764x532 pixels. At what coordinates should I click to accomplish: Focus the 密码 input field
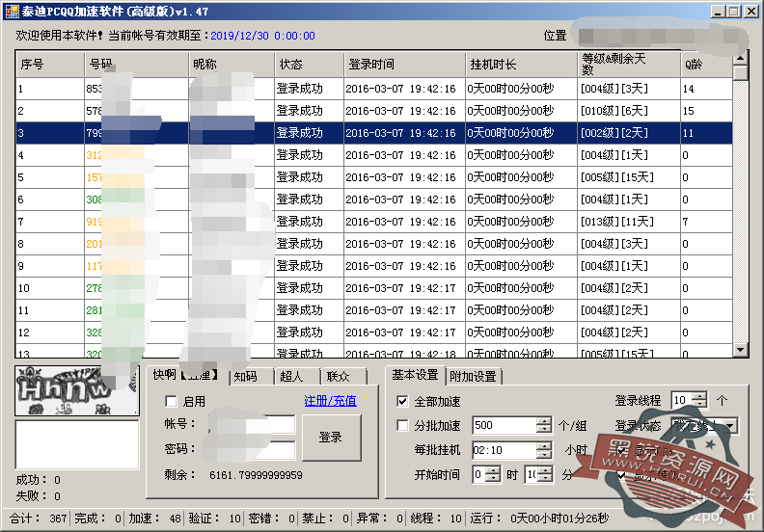tap(252, 450)
